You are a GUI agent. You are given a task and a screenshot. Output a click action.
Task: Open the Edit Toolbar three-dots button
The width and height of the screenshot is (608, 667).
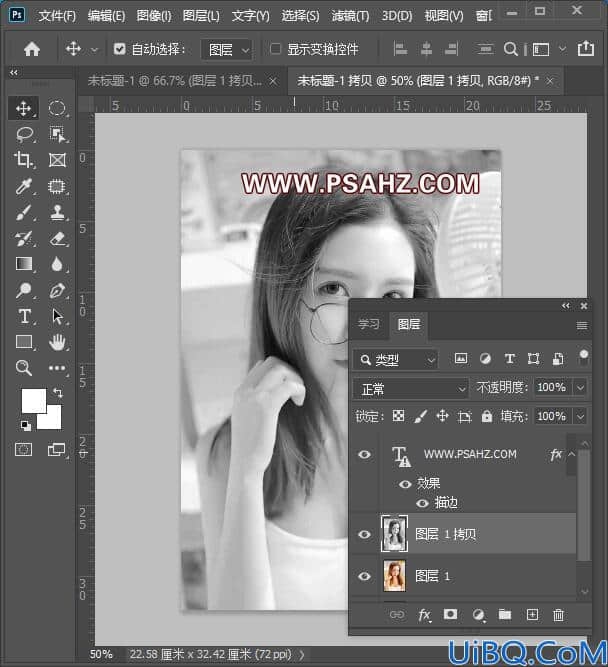coord(57,368)
